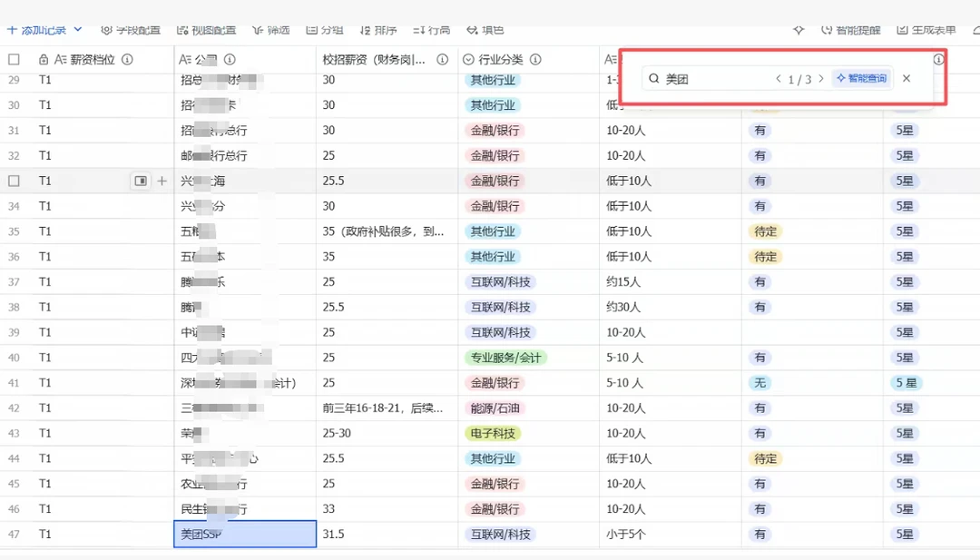Open the 填色 fill color option
This screenshot has width=980, height=560.
click(485, 30)
